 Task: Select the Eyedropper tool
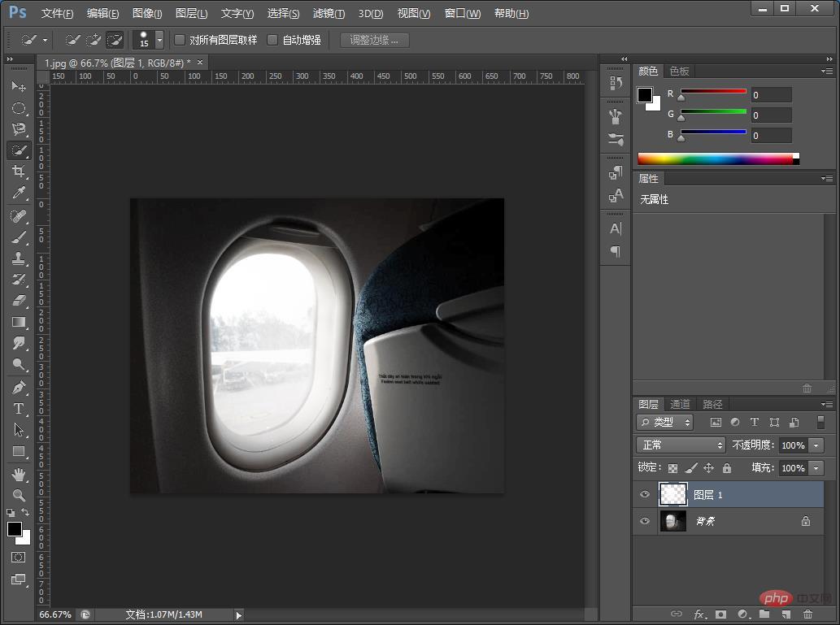coord(19,193)
